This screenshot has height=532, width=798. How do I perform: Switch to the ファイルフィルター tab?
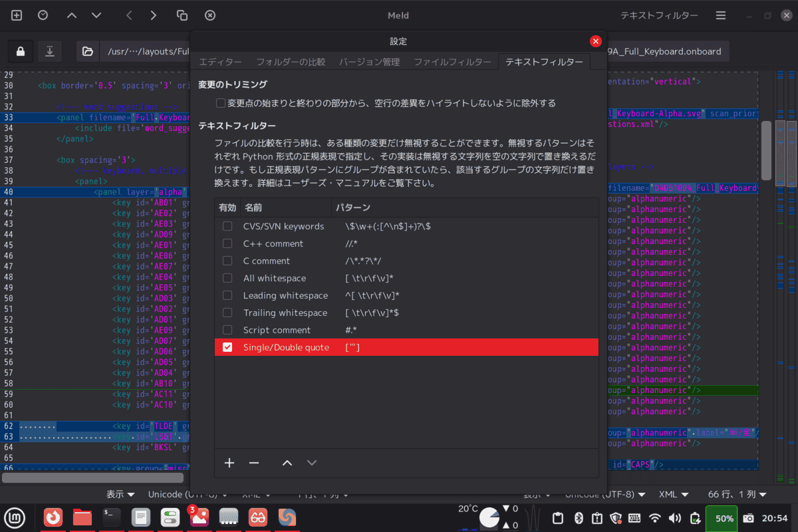[x=452, y=62]
